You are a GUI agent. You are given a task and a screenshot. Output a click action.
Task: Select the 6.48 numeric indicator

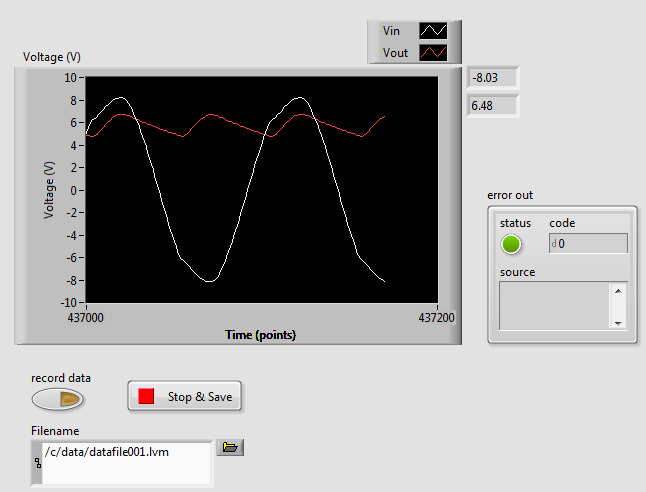tap(493, 105)
